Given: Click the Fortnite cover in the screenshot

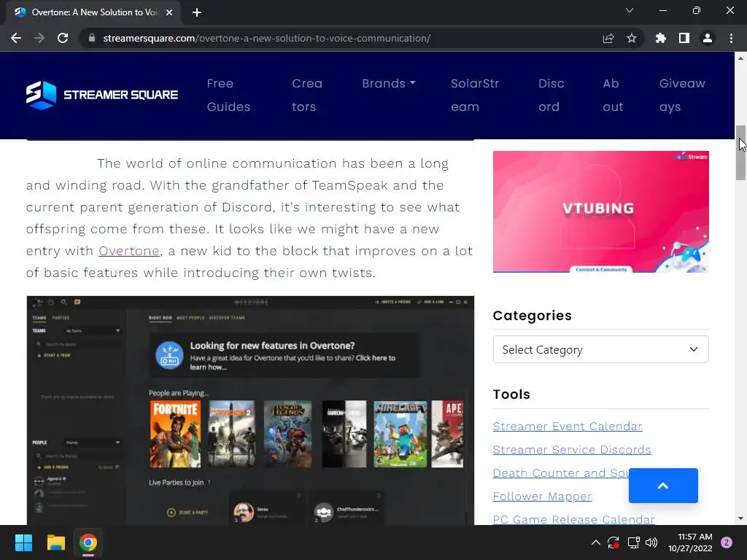Looking at the screenshot, I should [x=175, y=434].
